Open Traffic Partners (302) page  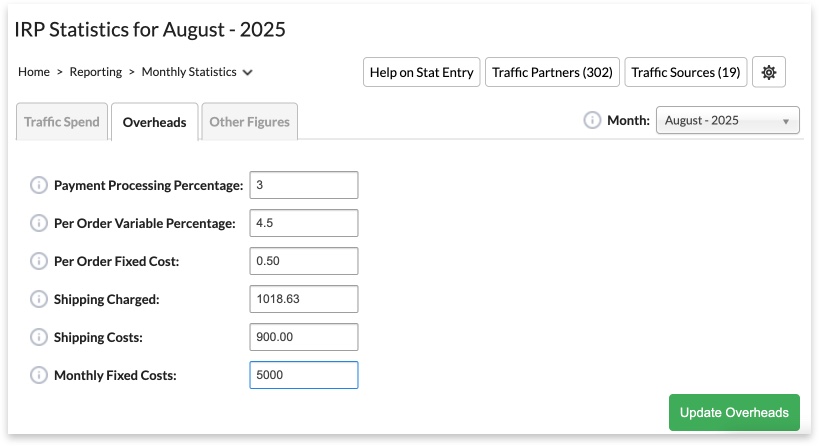[552, 72]
